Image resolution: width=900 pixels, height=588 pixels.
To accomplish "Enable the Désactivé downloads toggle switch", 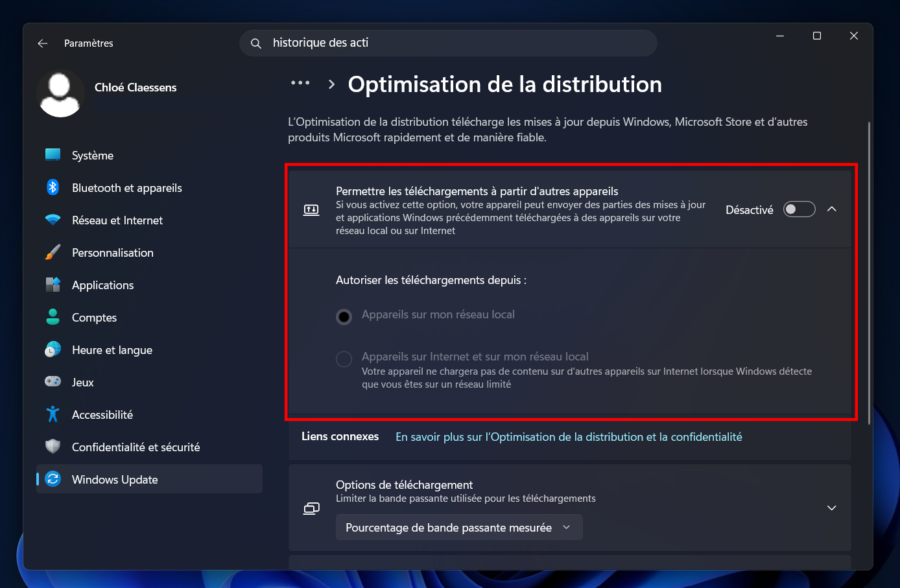I will [799, 209].
